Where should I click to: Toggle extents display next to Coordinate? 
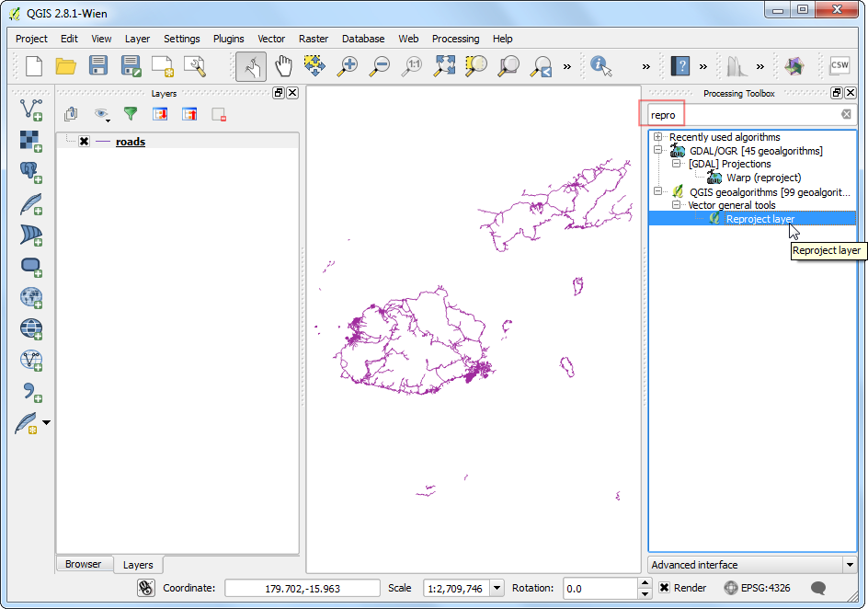(145, 588)
